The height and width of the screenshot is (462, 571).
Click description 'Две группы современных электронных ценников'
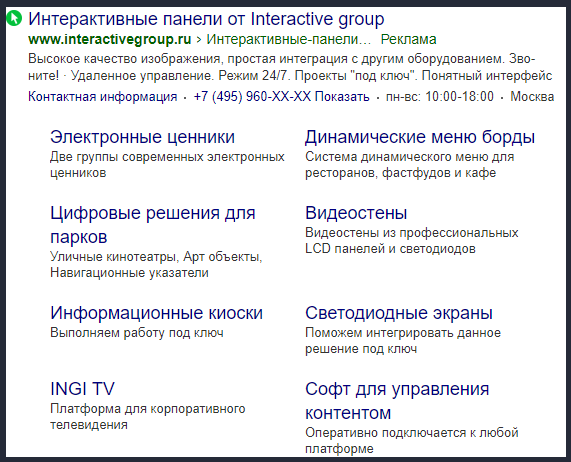coord(167,165)
